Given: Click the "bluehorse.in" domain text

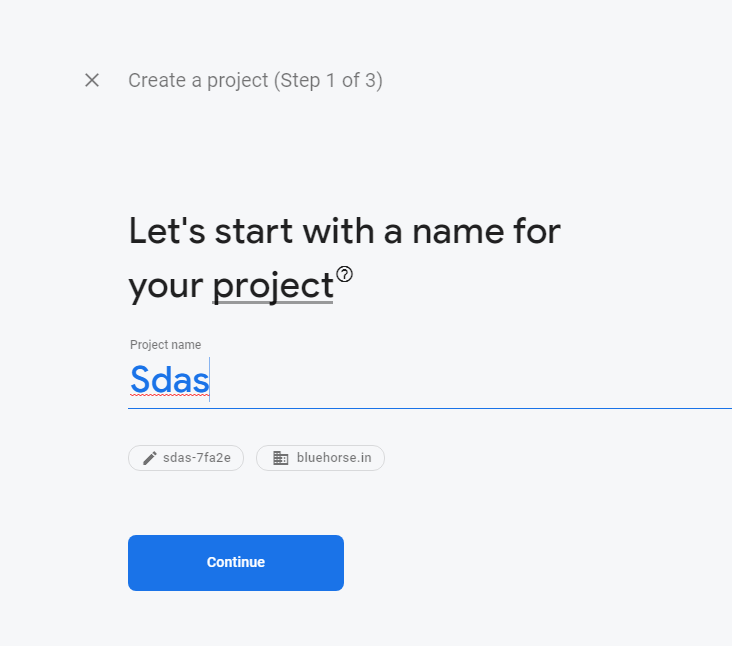Looking at the screenshot, I should (x=334, y=458).
